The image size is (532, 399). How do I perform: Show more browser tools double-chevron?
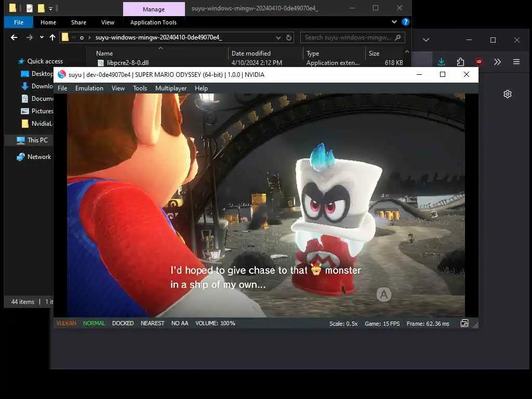pos(497,62)
